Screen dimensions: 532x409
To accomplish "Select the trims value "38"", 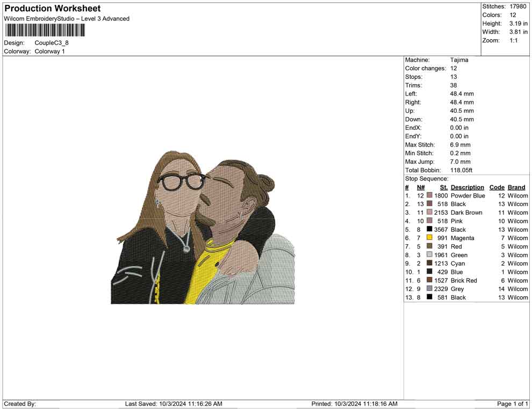I will [x=454, y=85].
